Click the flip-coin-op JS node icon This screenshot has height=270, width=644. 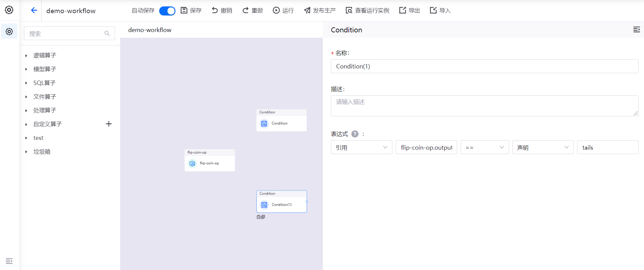point(192,163)
